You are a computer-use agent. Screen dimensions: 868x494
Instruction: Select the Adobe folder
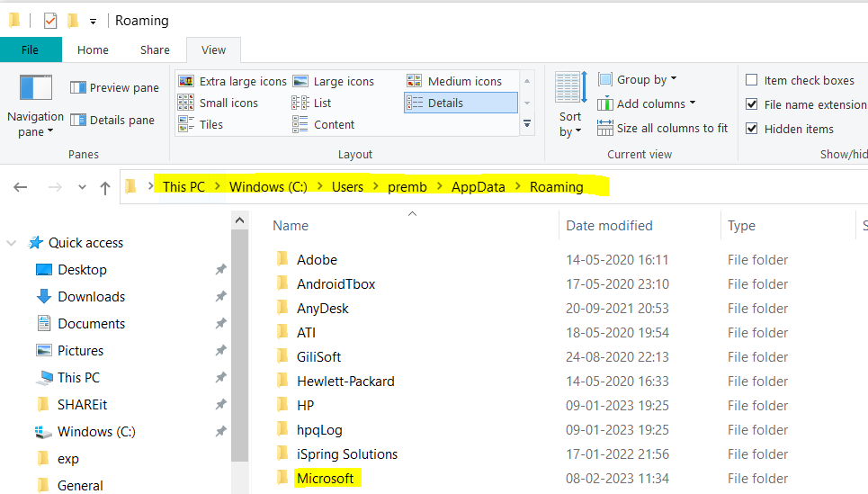(x=317, y=260)
